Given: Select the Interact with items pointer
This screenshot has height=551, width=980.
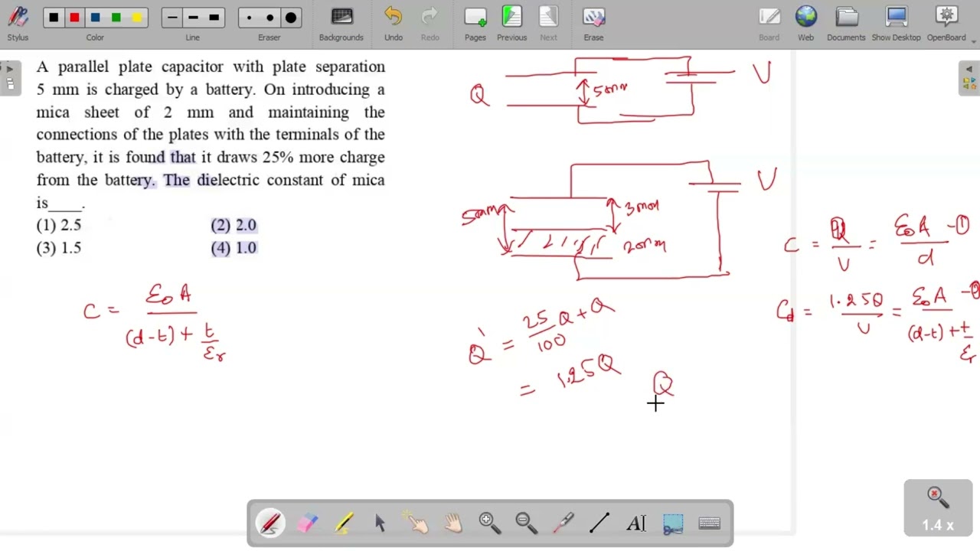Looking at the screenshot, I should (x=417, y=523).
